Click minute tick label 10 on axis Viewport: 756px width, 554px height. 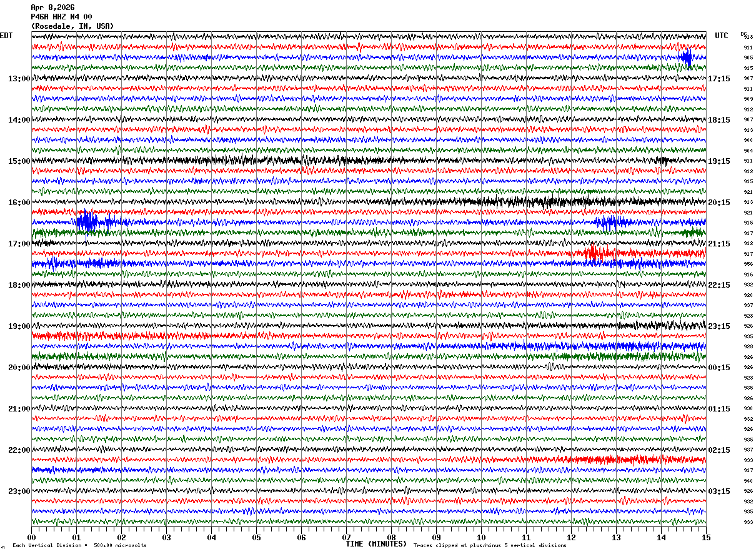481,537
